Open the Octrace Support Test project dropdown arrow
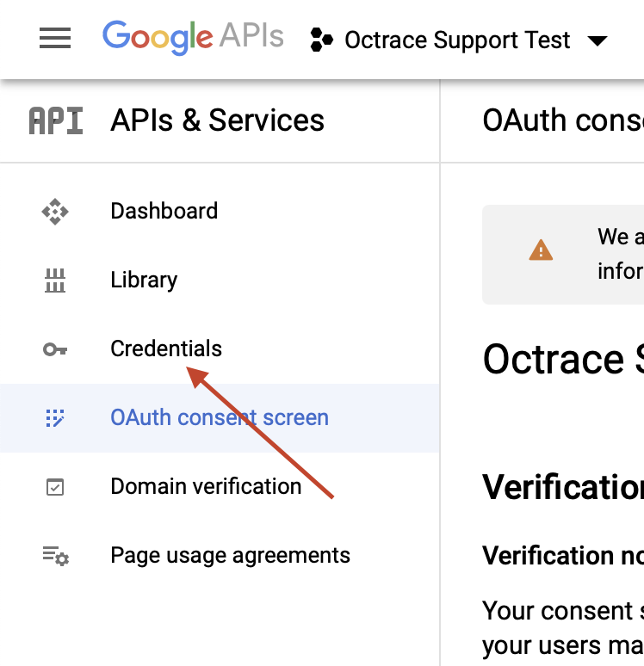Image resolution: width=644 pixels, height=666 pixels. coord(598,40)
